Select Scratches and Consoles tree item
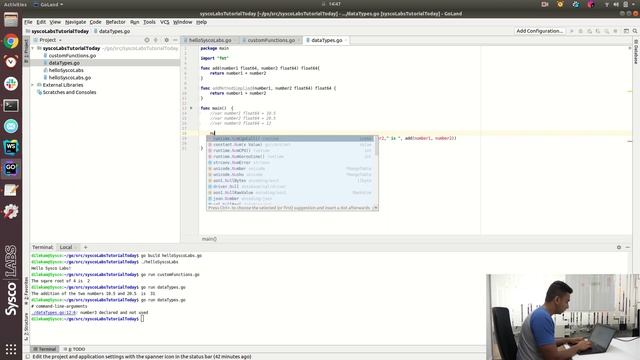 point(69,92)
